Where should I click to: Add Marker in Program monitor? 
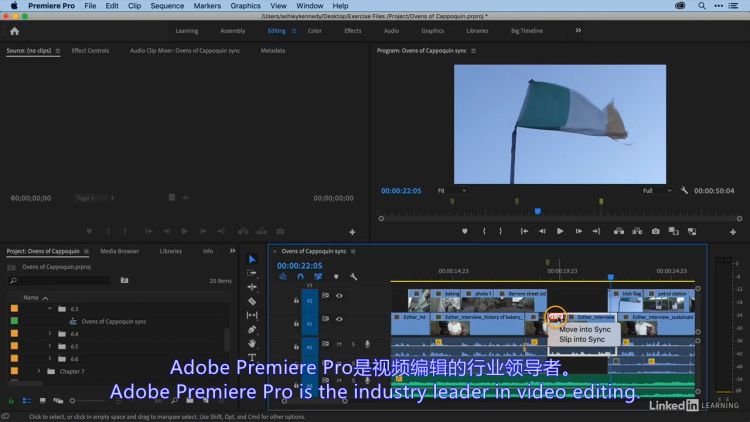464,232
